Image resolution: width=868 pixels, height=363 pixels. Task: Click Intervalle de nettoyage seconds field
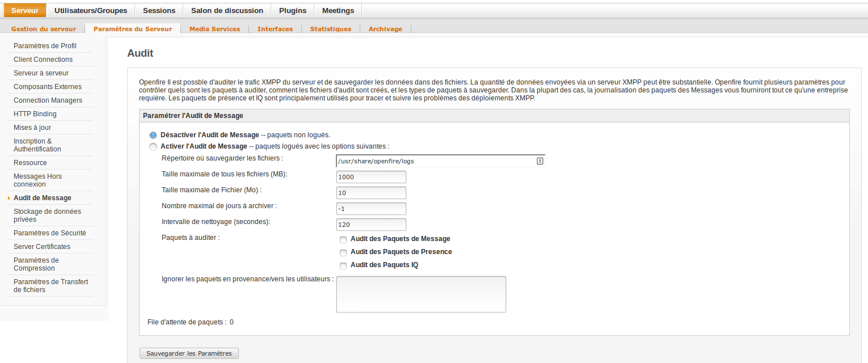371,225
